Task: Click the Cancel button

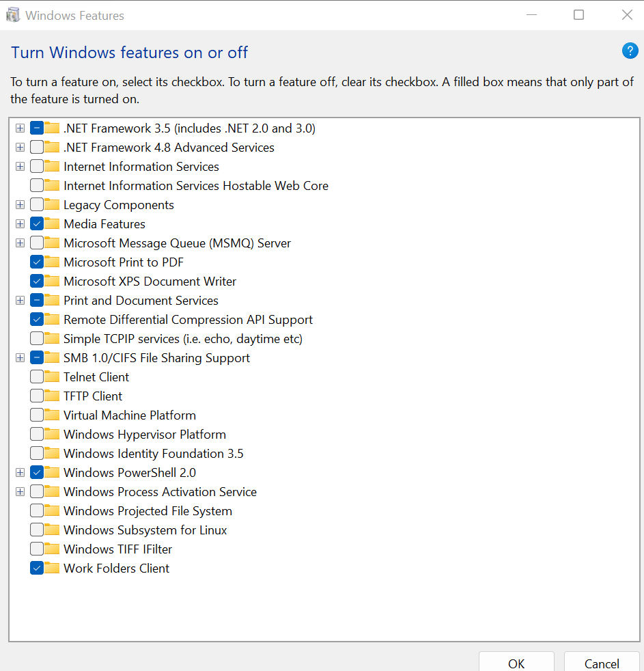Action: 602,662
